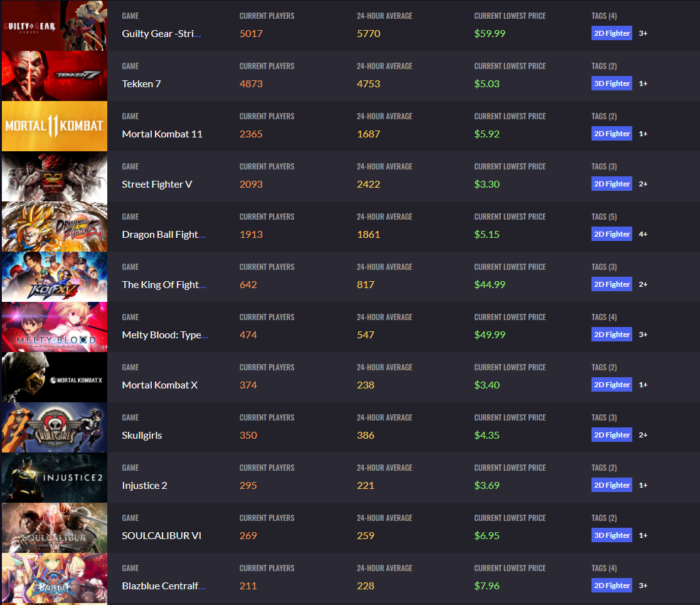Click the $5.03 lowest price for Tekken 7
Viewport: 700px width, 605px height.
click(x=487, y=83)
